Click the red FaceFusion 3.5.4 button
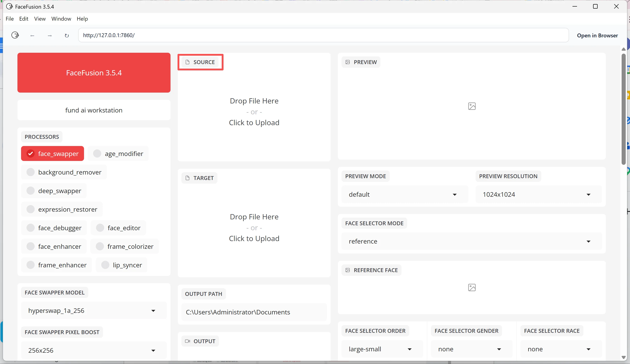 click(94, 73)
